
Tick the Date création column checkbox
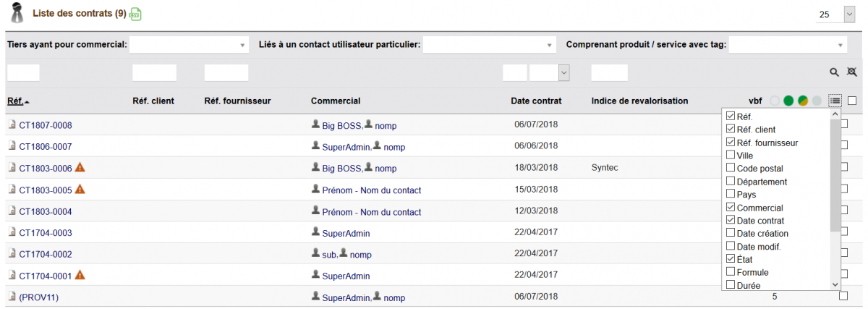[x=731, y=234]
